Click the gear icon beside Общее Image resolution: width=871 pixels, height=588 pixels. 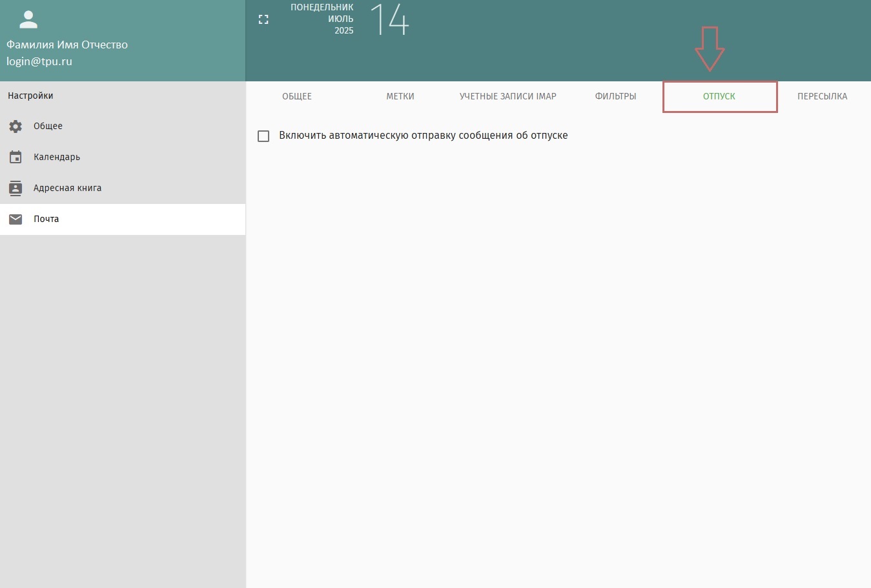(15, 127)
